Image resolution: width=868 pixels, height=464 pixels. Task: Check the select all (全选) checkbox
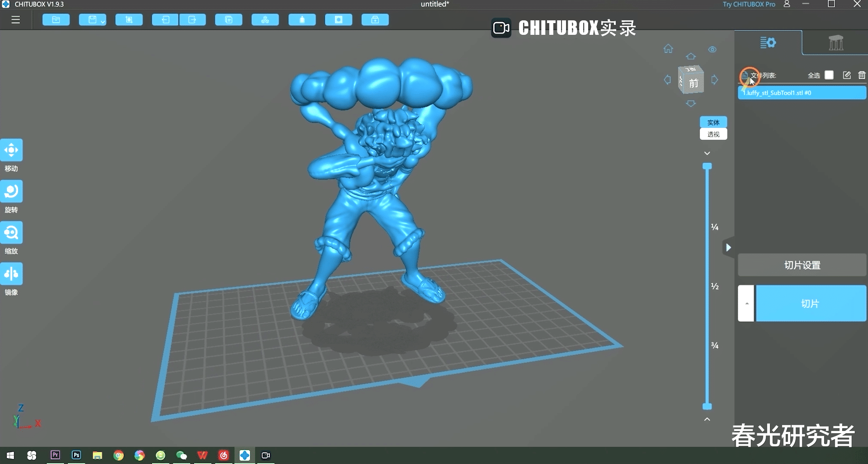[829, 75]
